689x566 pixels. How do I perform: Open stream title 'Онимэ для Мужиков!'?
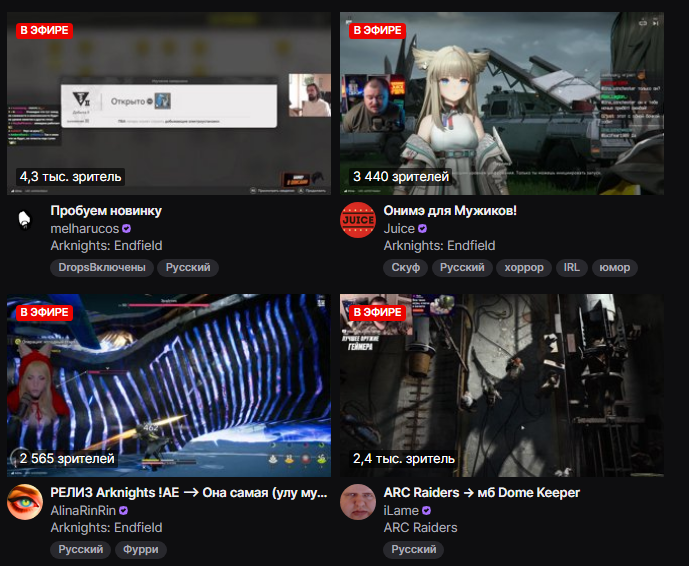tap(450, 211)
